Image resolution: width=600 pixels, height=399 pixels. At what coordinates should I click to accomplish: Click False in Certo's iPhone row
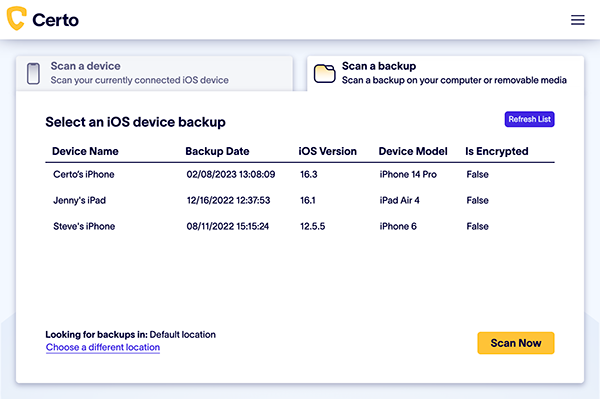pos(478,174)
